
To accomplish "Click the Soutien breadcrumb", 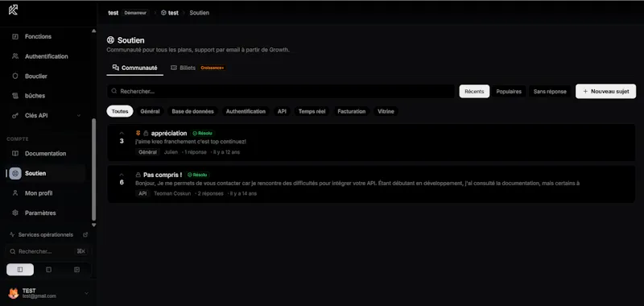I will click(x=199, y=13).
